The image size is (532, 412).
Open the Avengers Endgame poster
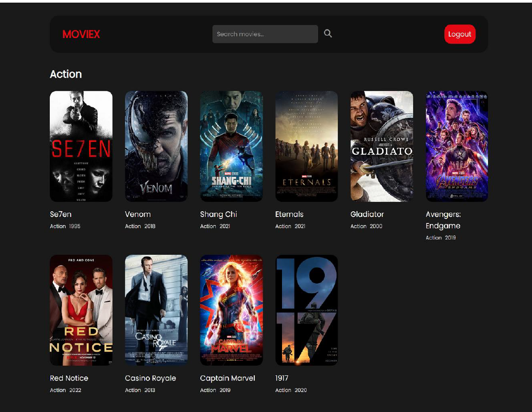[x=457, y=146]
